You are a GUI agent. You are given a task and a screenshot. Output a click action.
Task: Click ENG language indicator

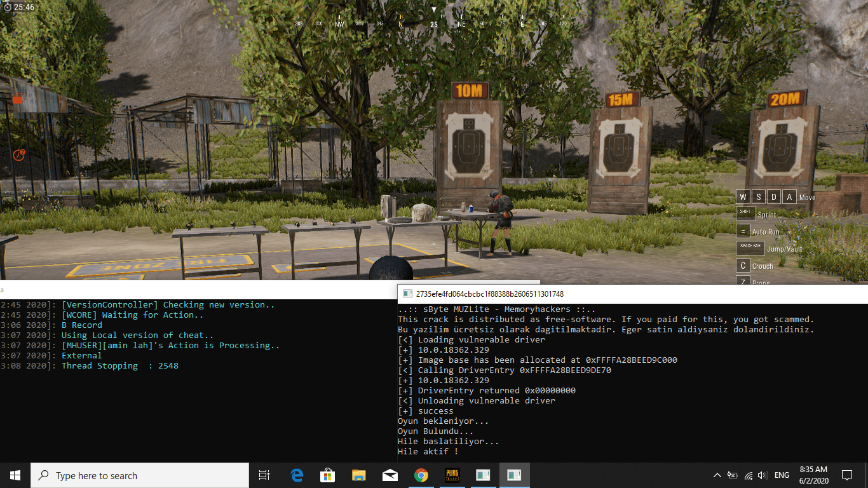click(x=782, y=475)
